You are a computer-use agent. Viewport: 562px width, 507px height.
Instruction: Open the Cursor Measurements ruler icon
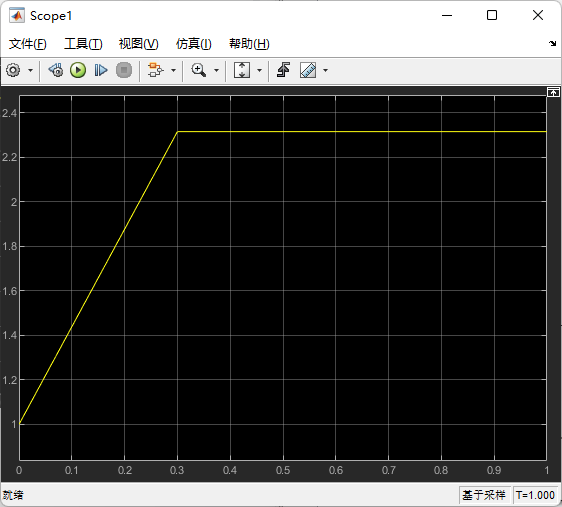coord(308,70)
